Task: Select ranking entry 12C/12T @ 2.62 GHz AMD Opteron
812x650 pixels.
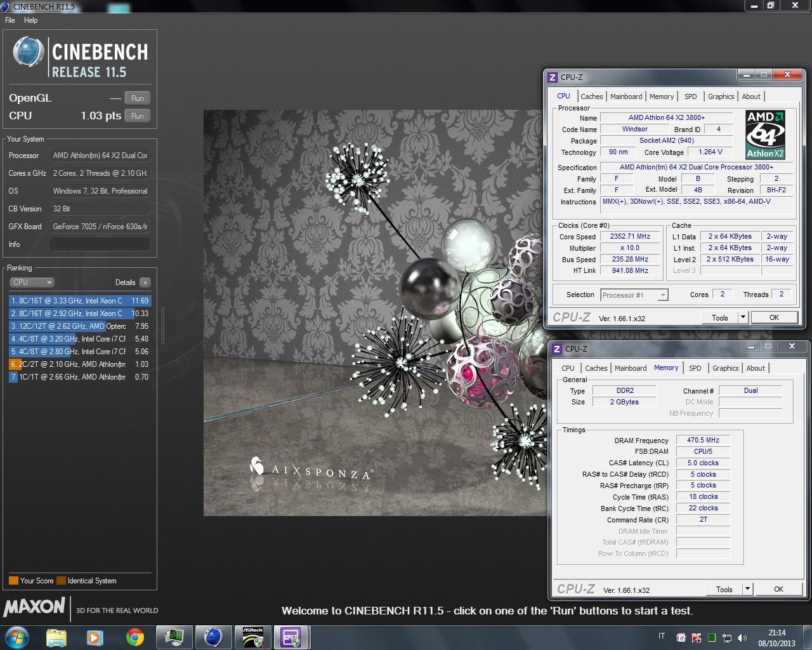Action: point(80,326)
